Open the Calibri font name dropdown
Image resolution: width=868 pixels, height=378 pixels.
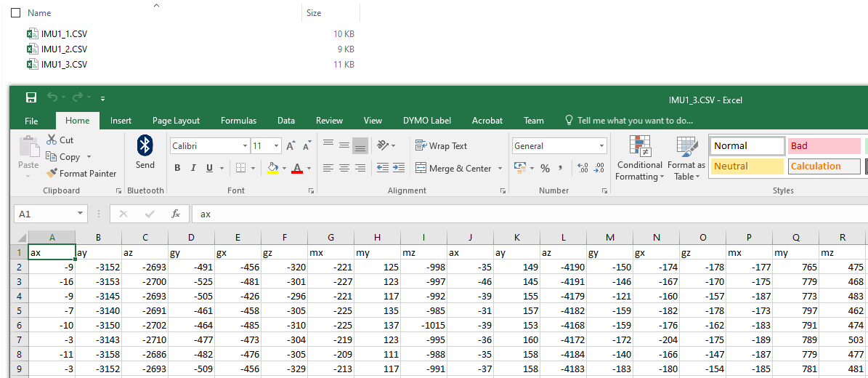[x=245, y=146]
